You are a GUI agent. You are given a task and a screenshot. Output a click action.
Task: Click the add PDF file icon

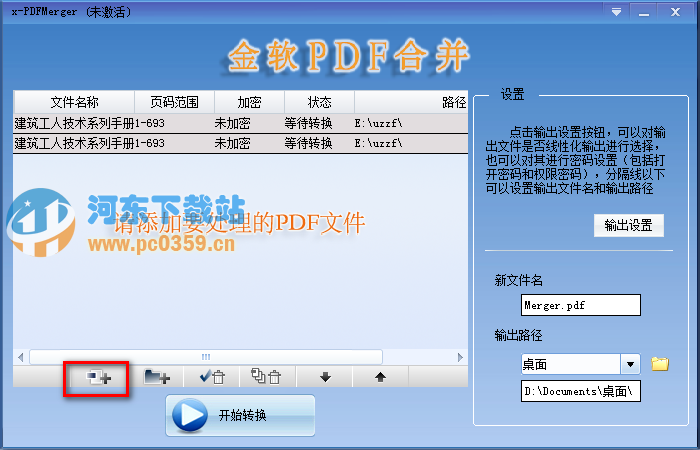tap(98, 378)
